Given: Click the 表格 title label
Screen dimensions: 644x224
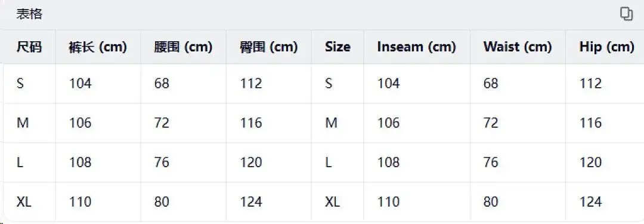Looking at the screenshot, I should coord(29,14).
